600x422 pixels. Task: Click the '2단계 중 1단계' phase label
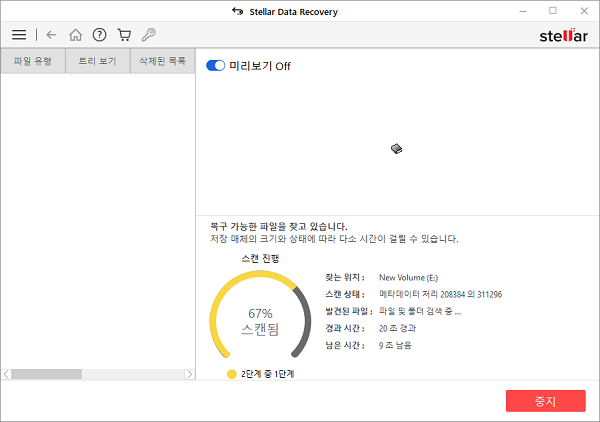click(267, 374)
